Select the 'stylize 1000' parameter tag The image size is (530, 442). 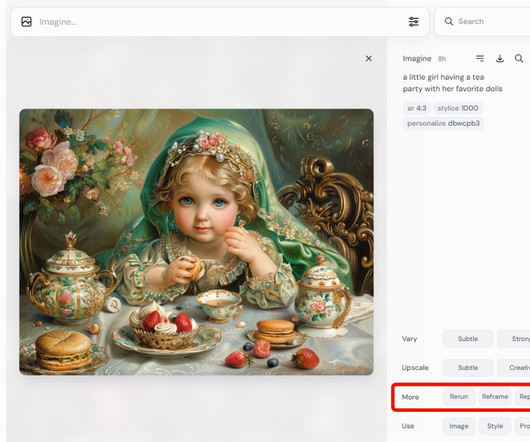point(458,108)
